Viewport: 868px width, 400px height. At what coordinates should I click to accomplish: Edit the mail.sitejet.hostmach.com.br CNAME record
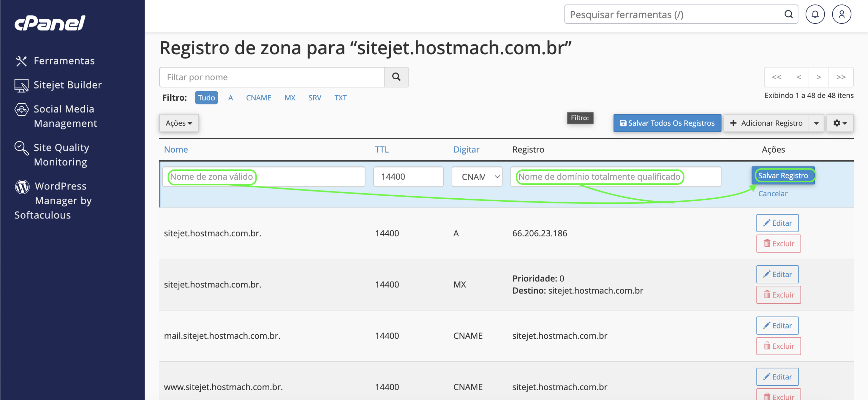point(777,325)
